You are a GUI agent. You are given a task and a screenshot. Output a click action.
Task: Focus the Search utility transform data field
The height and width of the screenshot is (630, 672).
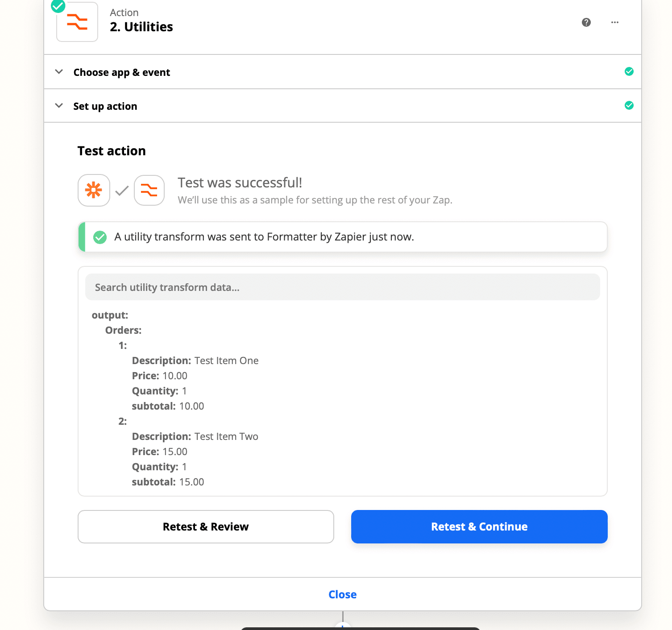[x=343, y=287]
